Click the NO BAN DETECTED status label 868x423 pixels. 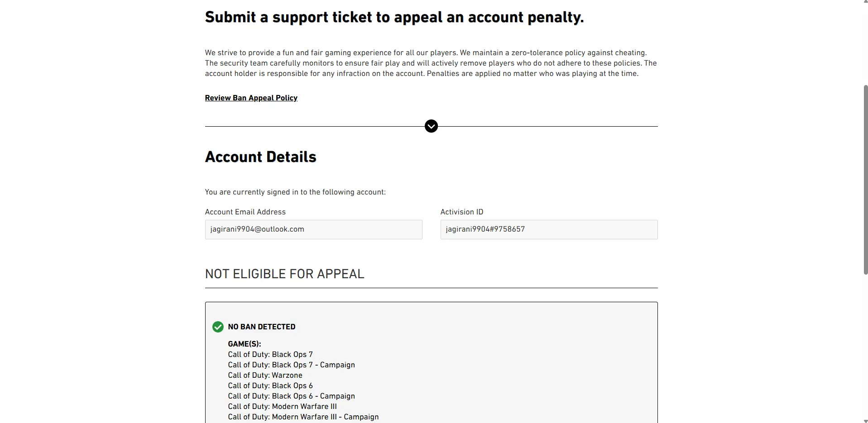(262, 327)
